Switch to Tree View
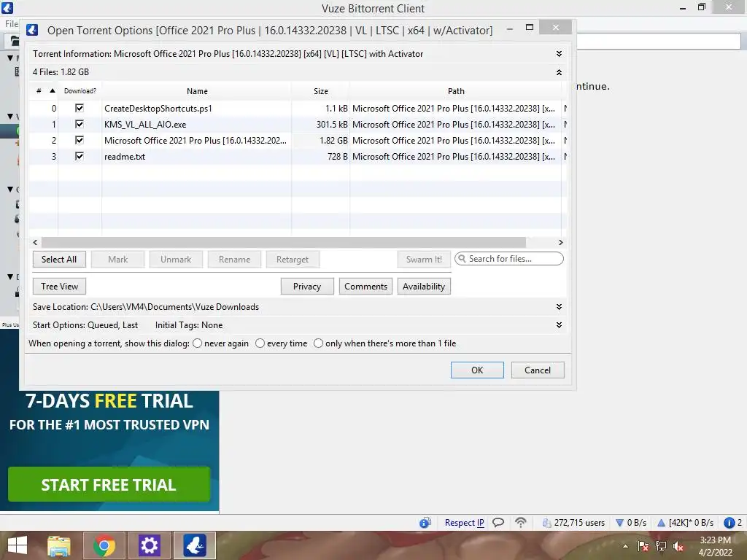This screenshot has width=747, height=560. 59,286
